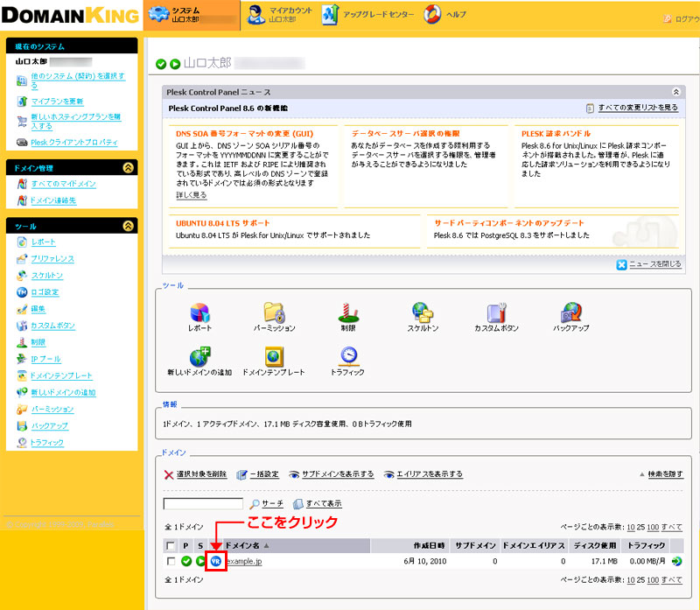700x610 pixels.
Task: Open the アップグレードセンター top tab
Action: click(367, 15)
